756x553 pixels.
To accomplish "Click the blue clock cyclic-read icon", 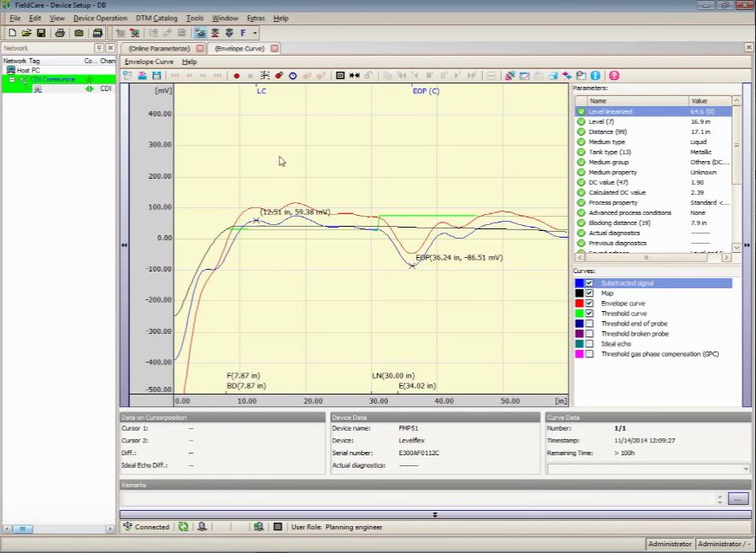I will point(292,76).
